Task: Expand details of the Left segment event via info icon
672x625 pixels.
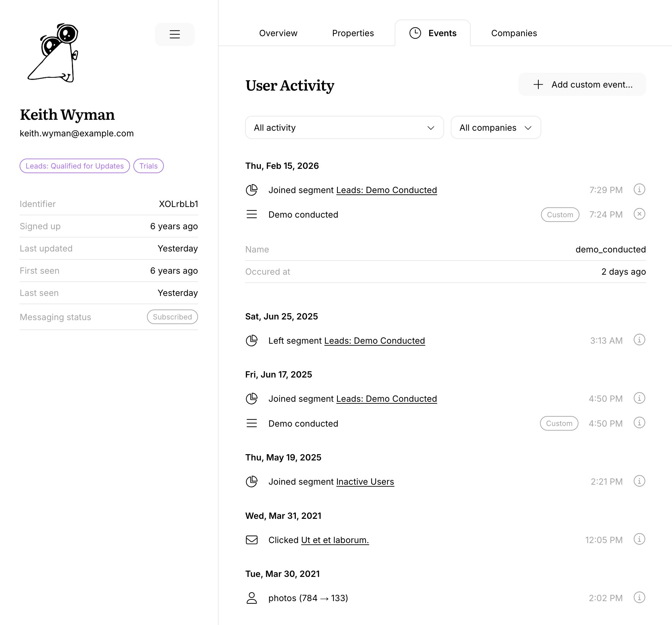Action: coord(639,340)
